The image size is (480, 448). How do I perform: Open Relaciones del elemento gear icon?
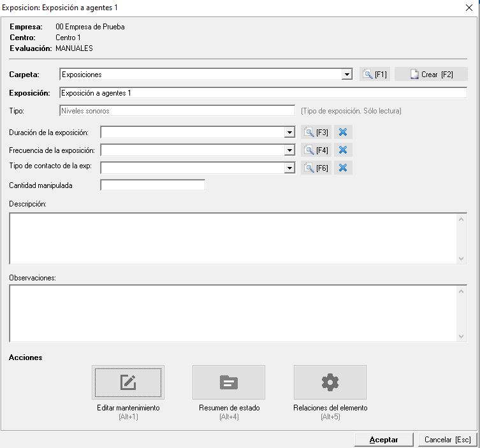[x=330, y=382]
